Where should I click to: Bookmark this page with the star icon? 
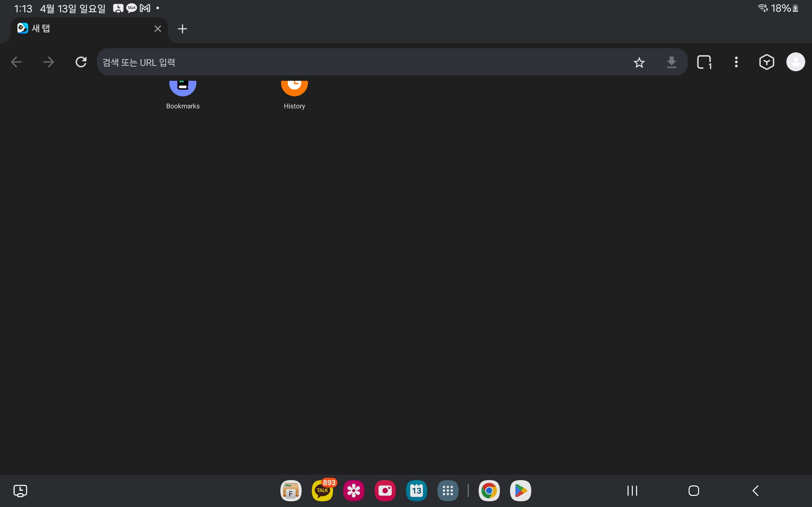point(639,62)
